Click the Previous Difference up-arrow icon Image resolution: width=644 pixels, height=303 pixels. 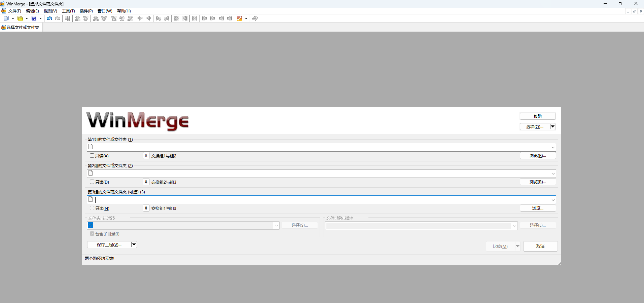(x=86, y=18)
